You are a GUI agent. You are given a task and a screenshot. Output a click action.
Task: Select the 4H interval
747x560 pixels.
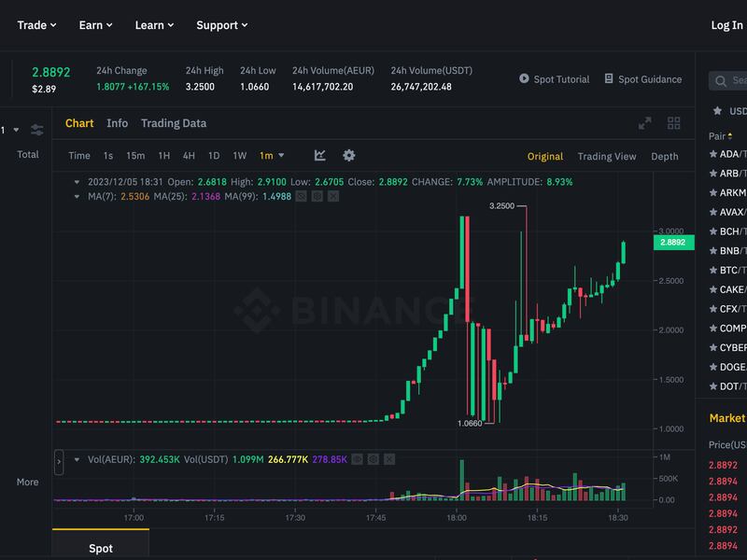point(189,156)
